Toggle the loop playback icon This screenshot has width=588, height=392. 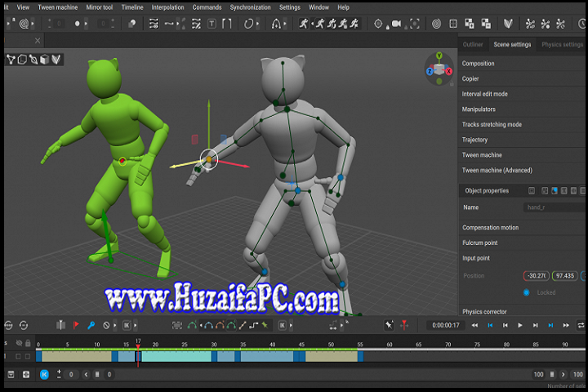coord(581,325)
